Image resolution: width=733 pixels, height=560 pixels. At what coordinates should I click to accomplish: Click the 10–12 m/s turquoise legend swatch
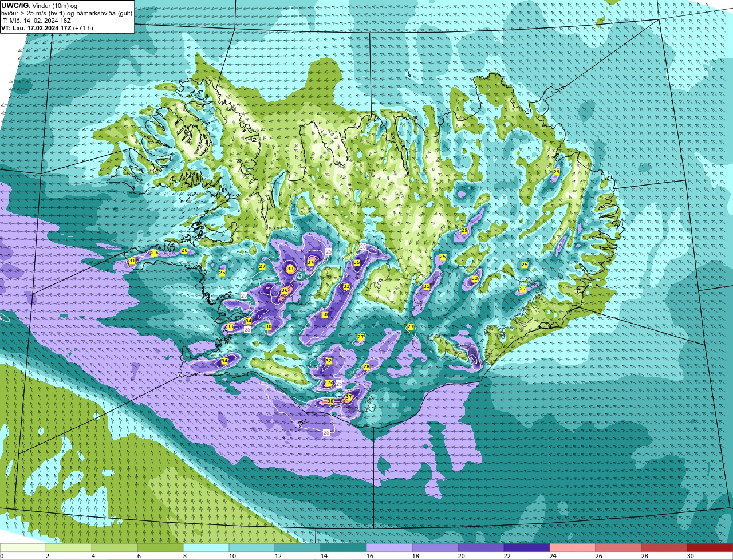(252, 548)
